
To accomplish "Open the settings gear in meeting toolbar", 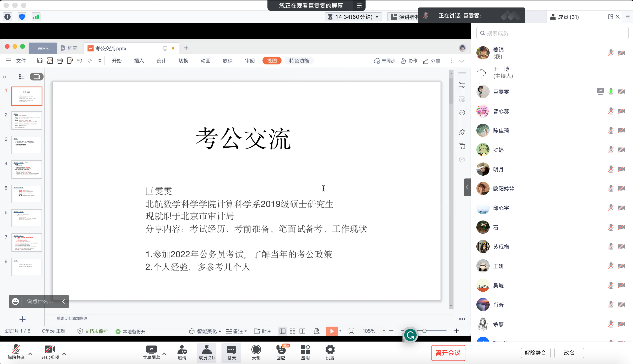I will [330, 349].
